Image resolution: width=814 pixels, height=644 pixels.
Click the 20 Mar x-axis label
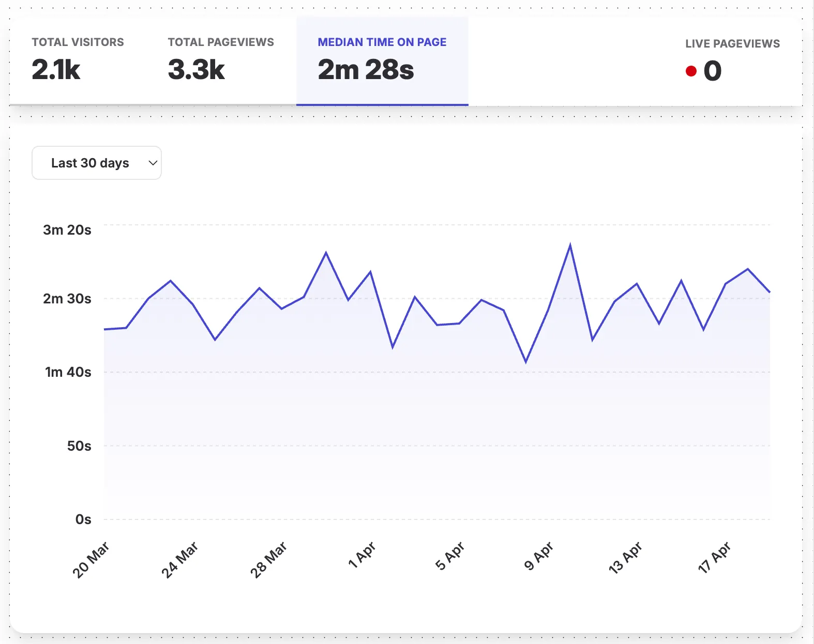91,560
